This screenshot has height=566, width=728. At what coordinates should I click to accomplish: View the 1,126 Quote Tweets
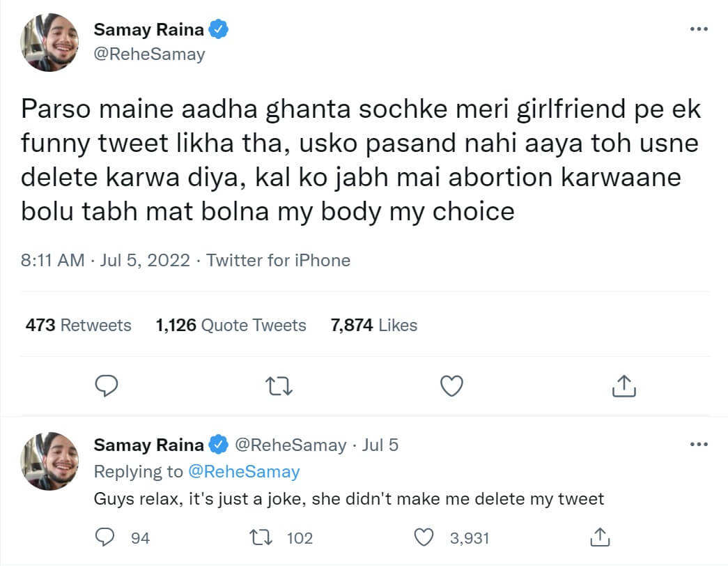(x=231, y=325)
